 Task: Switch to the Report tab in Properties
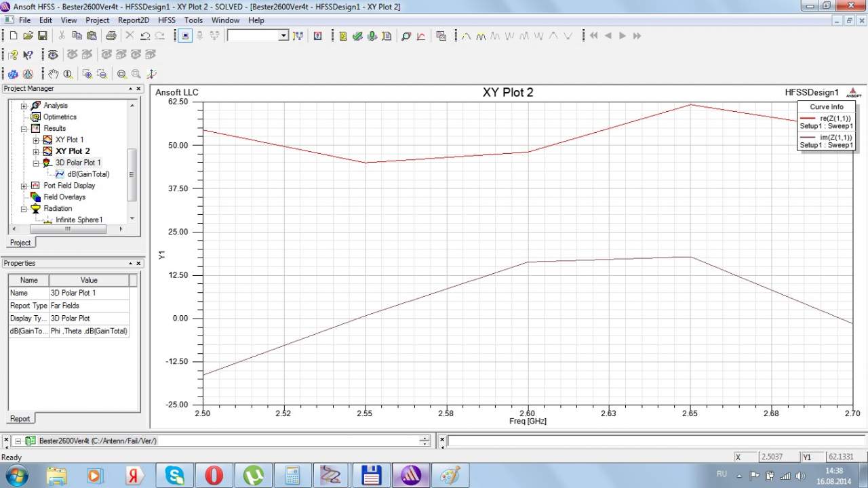20,419
